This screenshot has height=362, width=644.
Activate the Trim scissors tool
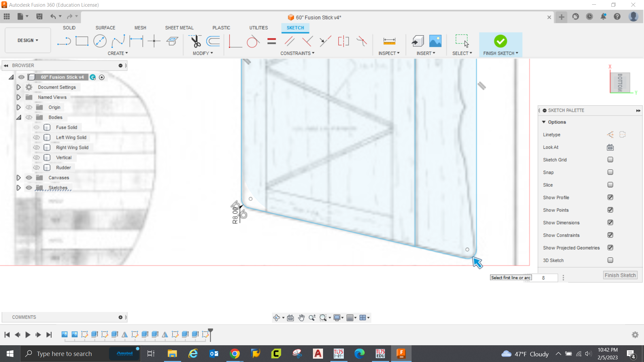click(x=195, y=41)
